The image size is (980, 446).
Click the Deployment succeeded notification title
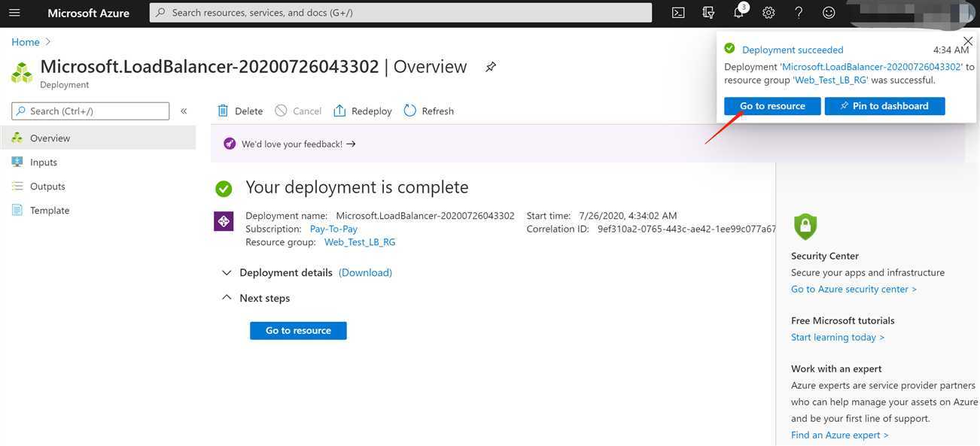(793, 50)
